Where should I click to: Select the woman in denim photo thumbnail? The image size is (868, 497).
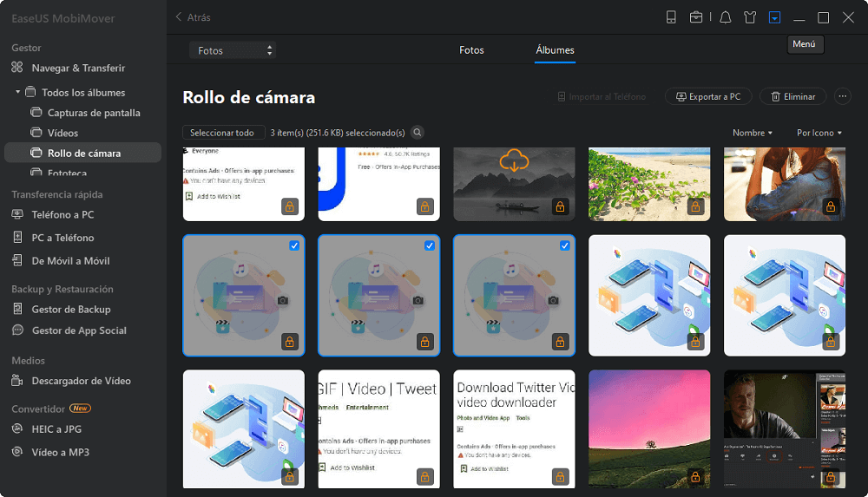point(785,184)
